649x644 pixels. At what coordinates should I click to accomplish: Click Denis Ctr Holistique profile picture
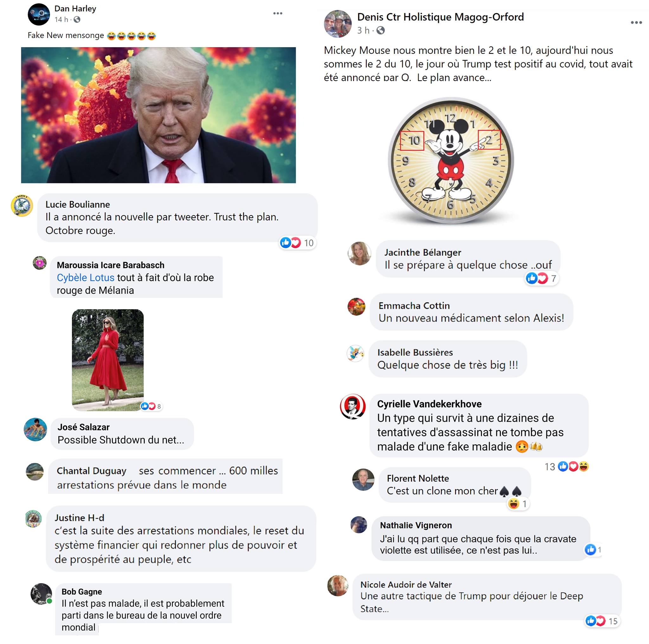tap(337, 23)
